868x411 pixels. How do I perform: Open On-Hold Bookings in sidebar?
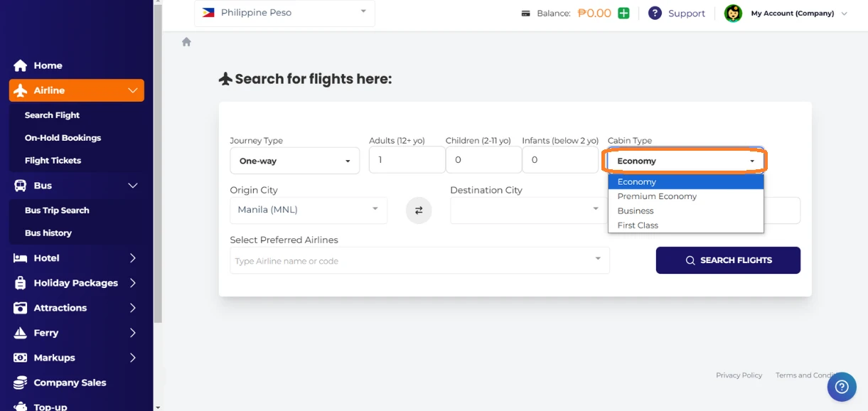63,138
